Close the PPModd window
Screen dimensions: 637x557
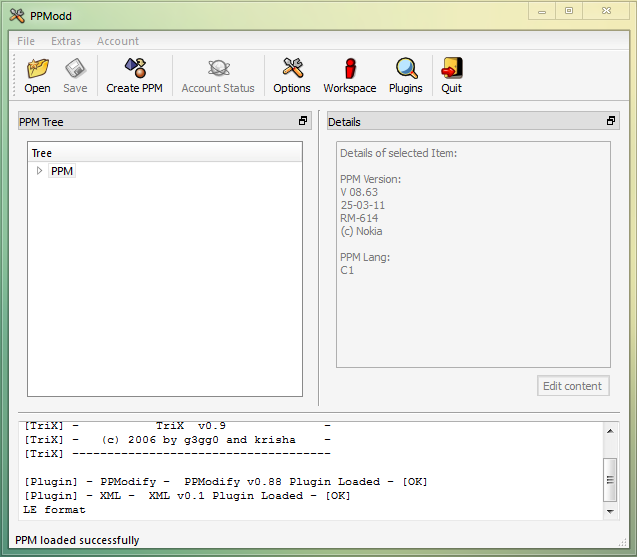click(x=606, y=11)
